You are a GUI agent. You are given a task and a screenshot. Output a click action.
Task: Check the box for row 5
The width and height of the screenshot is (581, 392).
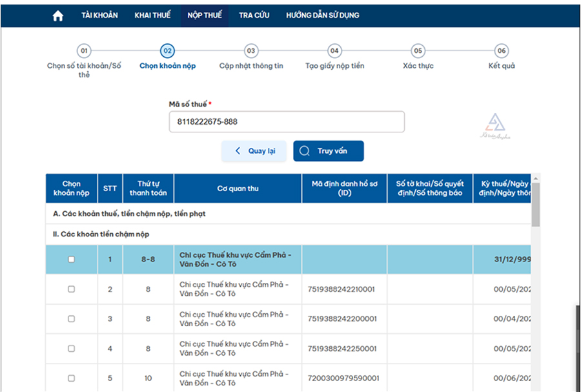(x=72, y=378)
